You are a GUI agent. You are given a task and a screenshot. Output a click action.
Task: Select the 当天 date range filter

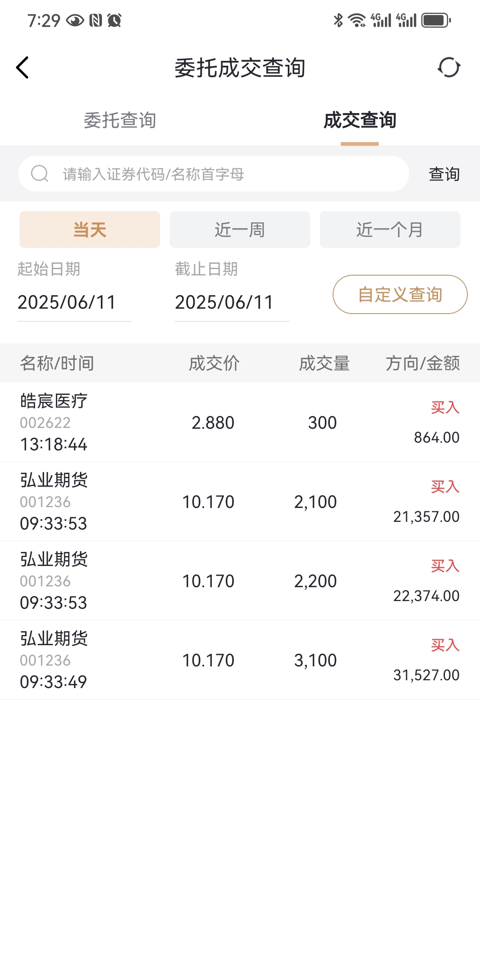click(90, 229)
